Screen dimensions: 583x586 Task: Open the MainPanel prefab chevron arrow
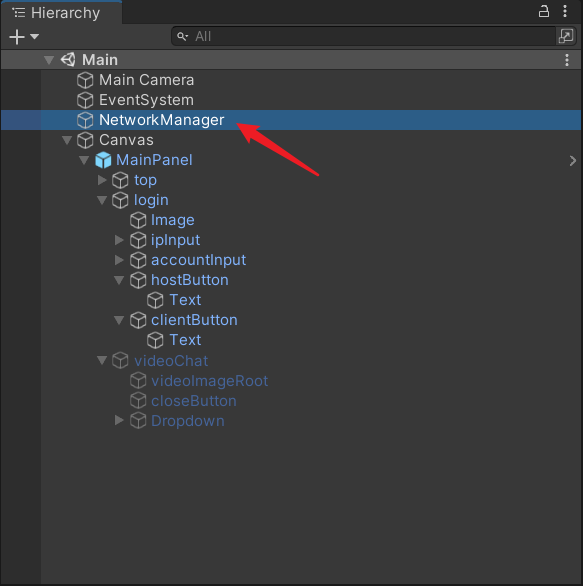573,161
